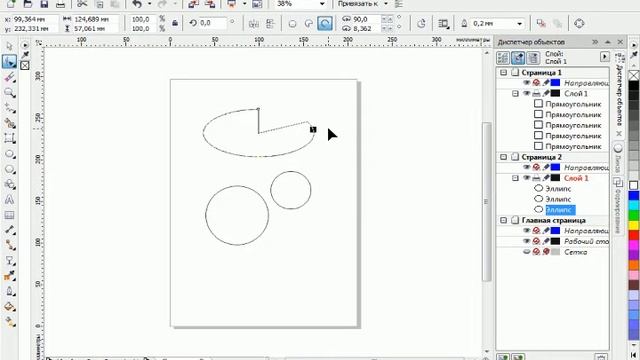Toggle visibility of Рабочий стол layer
Viewport: 640px width, 360px height.
tap(527, 241)
